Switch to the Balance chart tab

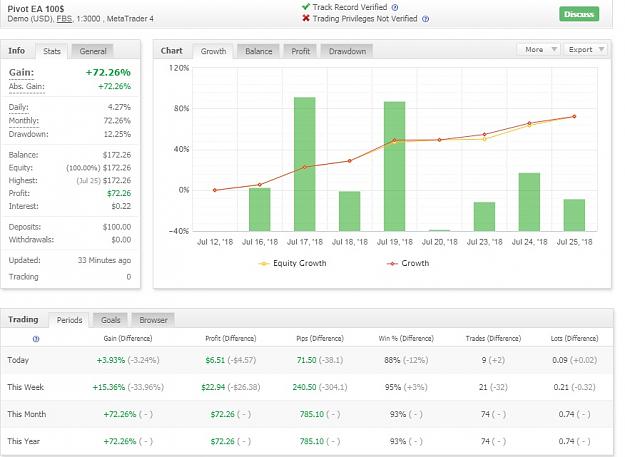[x=259, y=51]
